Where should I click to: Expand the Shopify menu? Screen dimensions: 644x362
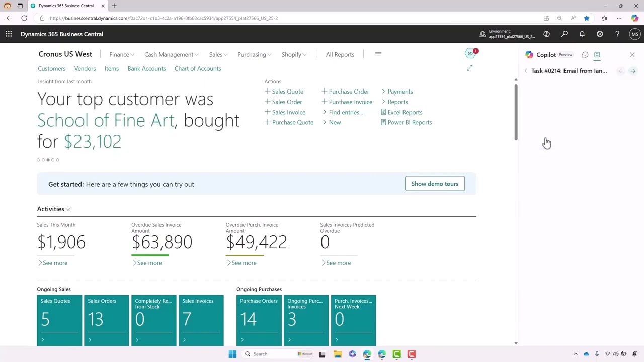coord(294,54)
